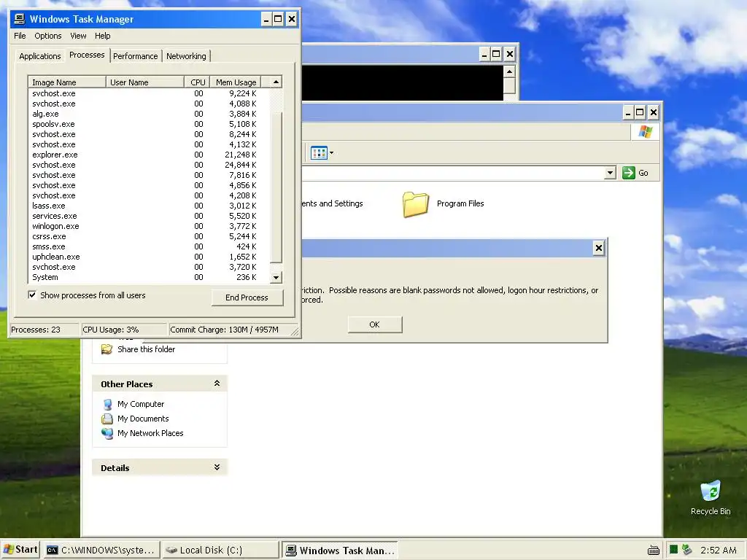Switch to Local Disk (C:) taskbar button
Viewport: 747px width, 560px height.
coord(220,550)
